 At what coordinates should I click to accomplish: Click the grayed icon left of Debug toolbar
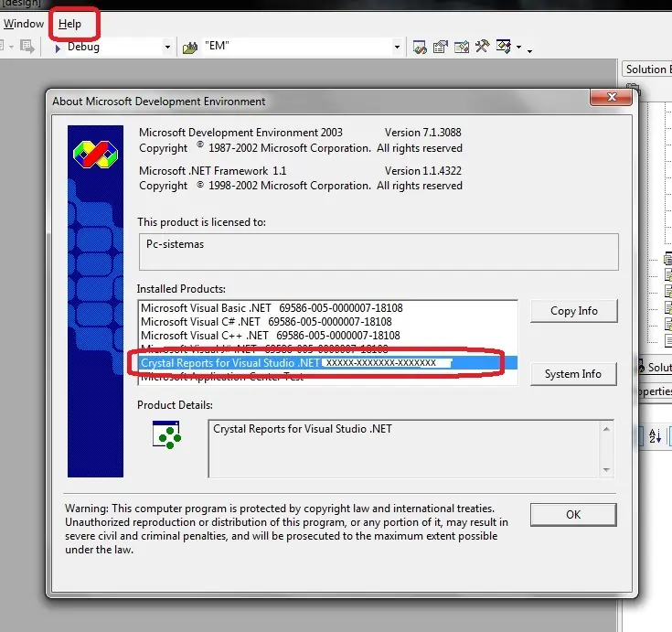click(27, 47)
